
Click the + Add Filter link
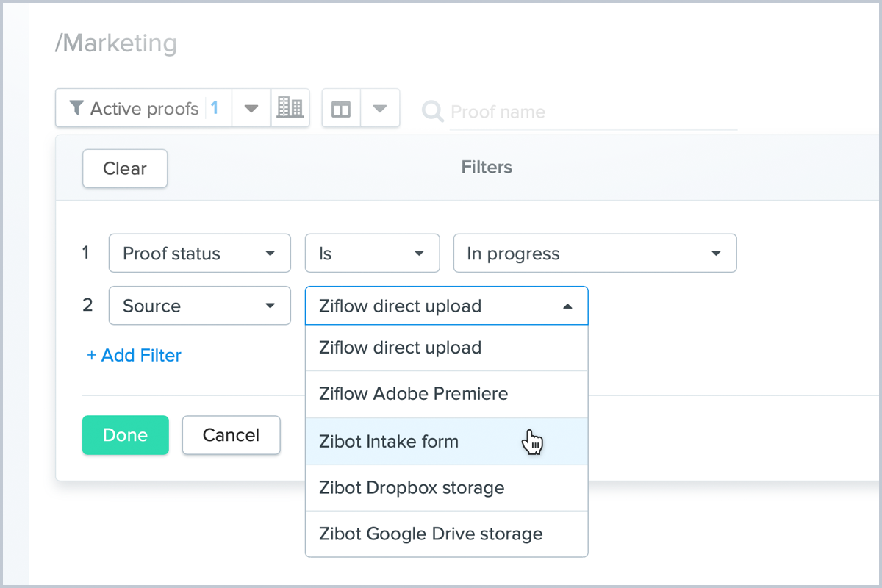coord(134,356)
